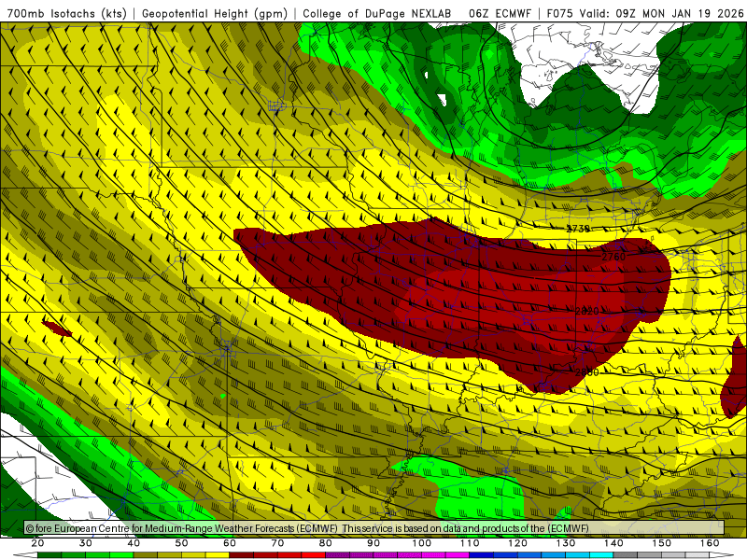Click the 50 knot legend value
The image size is (747, 560).
point(181,543)
